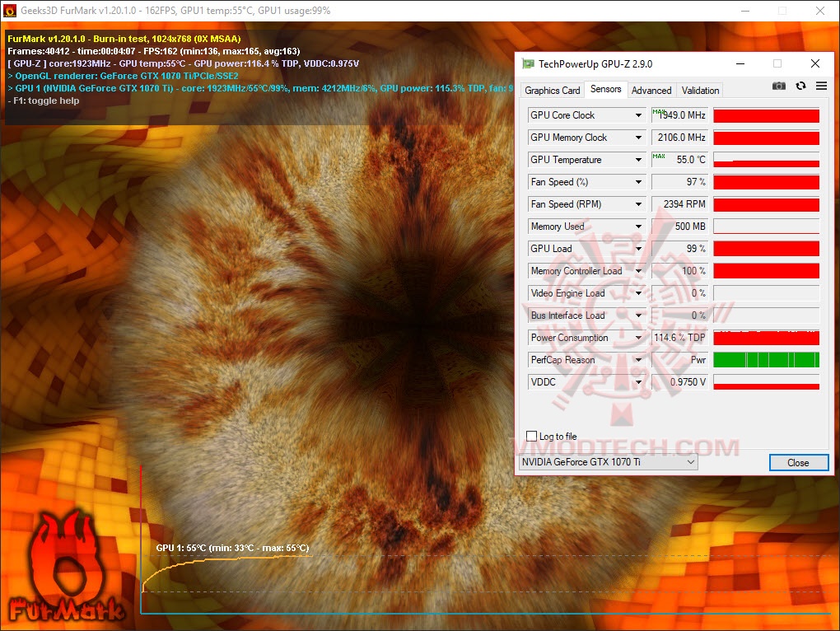Click the 500 MB memory used value
Screen dimensions: 840x631
point(679,227)
